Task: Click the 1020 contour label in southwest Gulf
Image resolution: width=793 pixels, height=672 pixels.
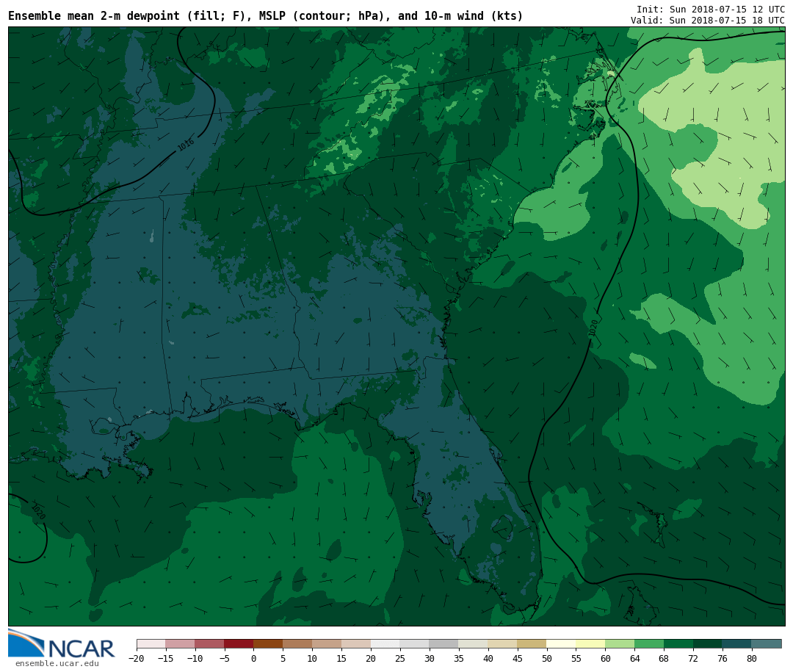Action: [x=37, y=511]
